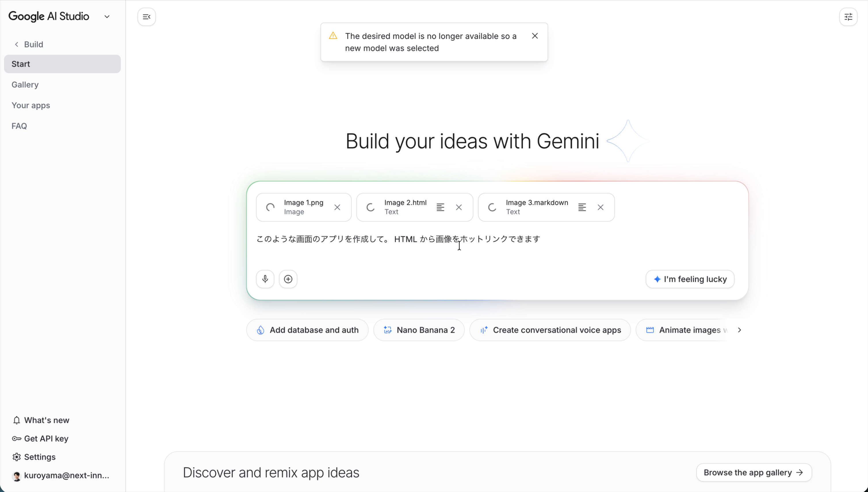Show text preview of Image 2.html
868x492 pixels.
coord(440,207)
